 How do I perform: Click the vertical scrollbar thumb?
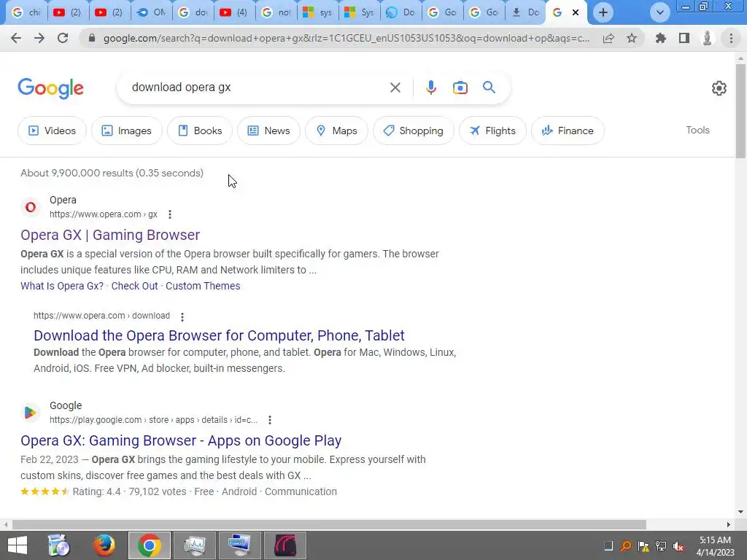(740, 111)
